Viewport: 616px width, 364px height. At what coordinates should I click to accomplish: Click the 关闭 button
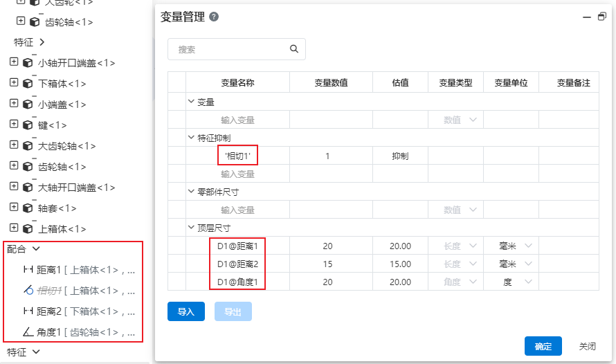pyautogui.click(x=587, y=347)
